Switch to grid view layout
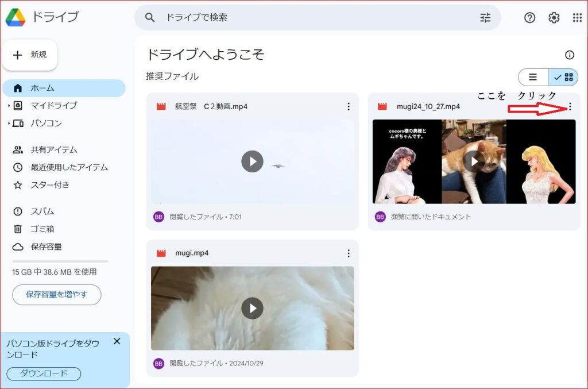 click(563, 77)
